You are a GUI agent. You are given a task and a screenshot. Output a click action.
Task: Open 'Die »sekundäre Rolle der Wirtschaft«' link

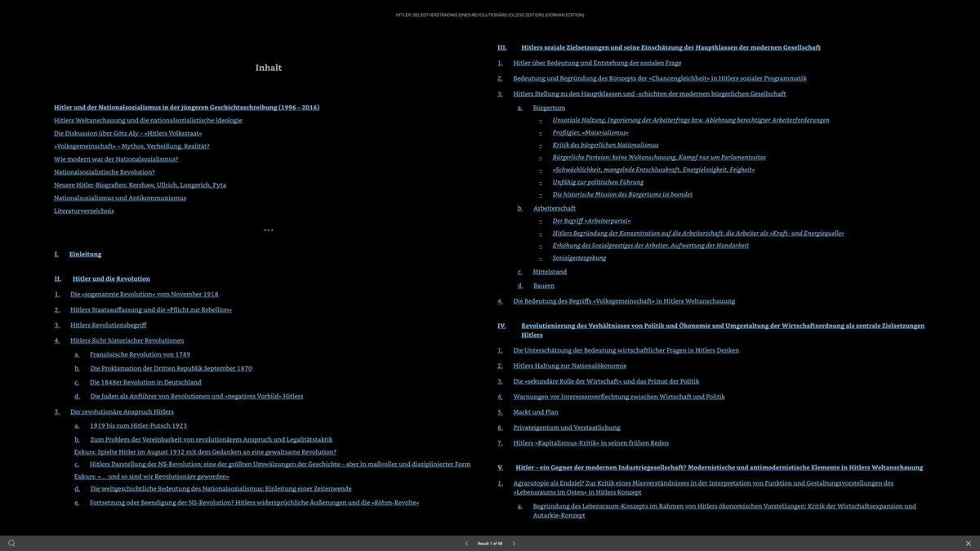tap(606, 381)
